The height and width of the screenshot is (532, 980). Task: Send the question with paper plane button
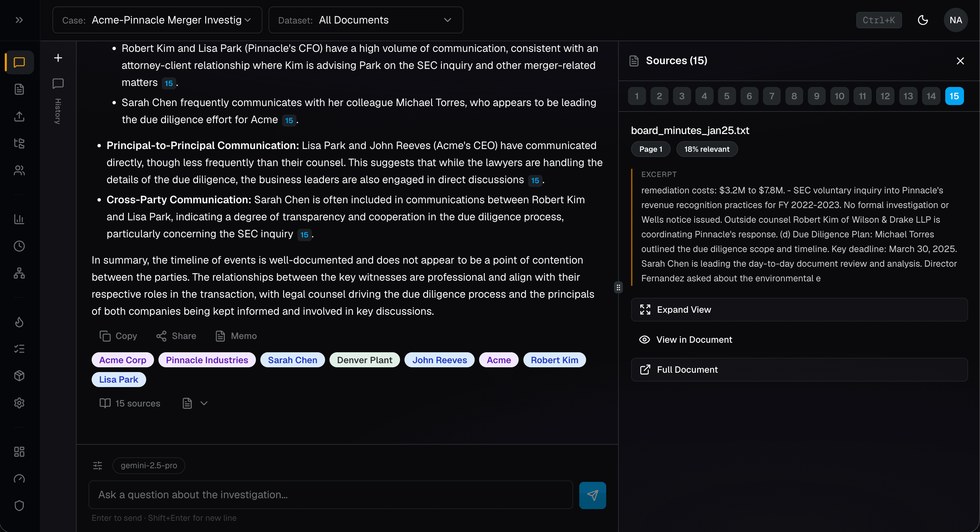[592, 495]
